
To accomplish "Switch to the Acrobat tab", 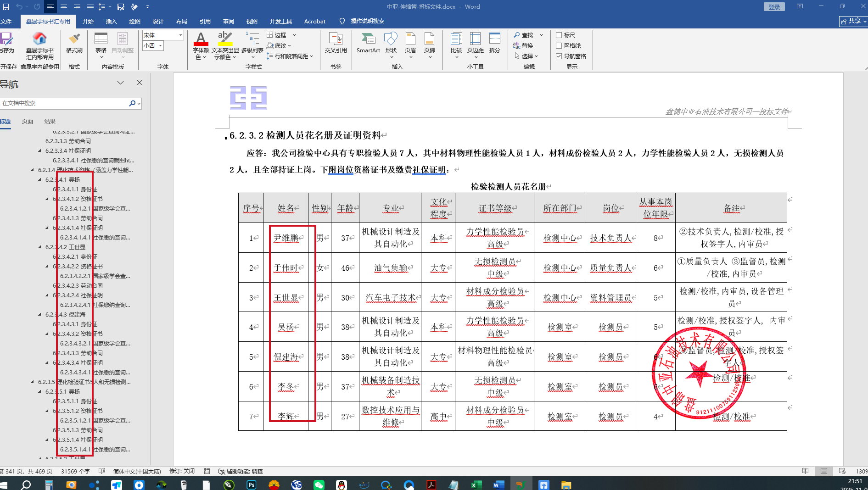I will pyautogui.click(x=314, y=21).
